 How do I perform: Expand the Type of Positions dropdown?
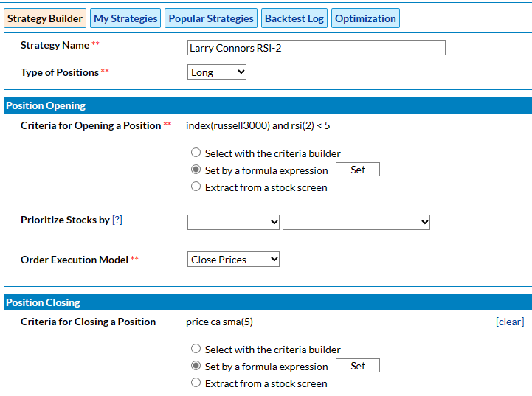tap(217, 72)
